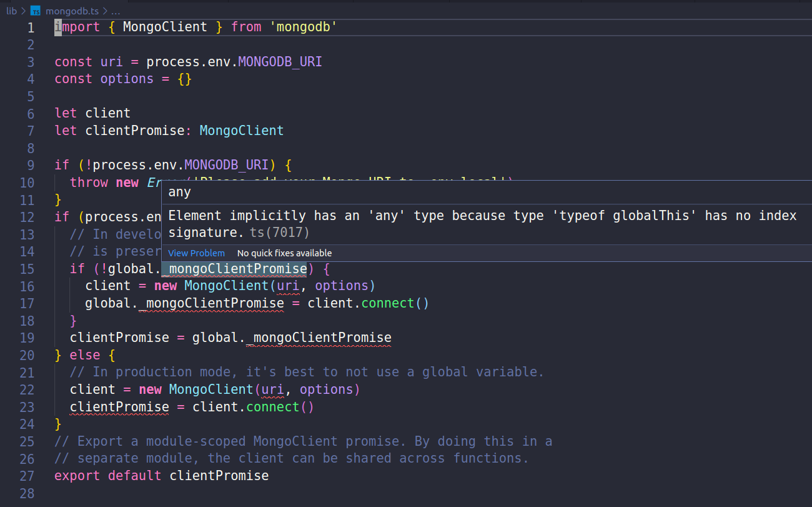Click line number 15 in gutter

pyautogui.click(x=27, y=269)
